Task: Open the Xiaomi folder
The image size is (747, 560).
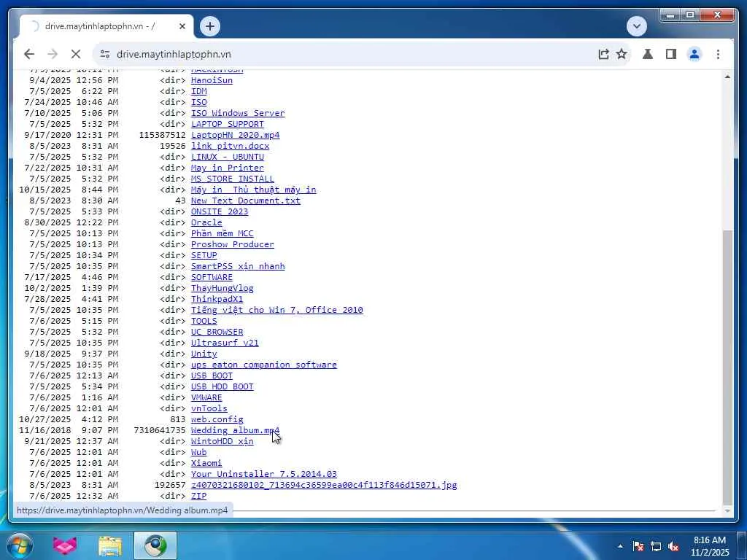Action: click(x=206, y=463)
